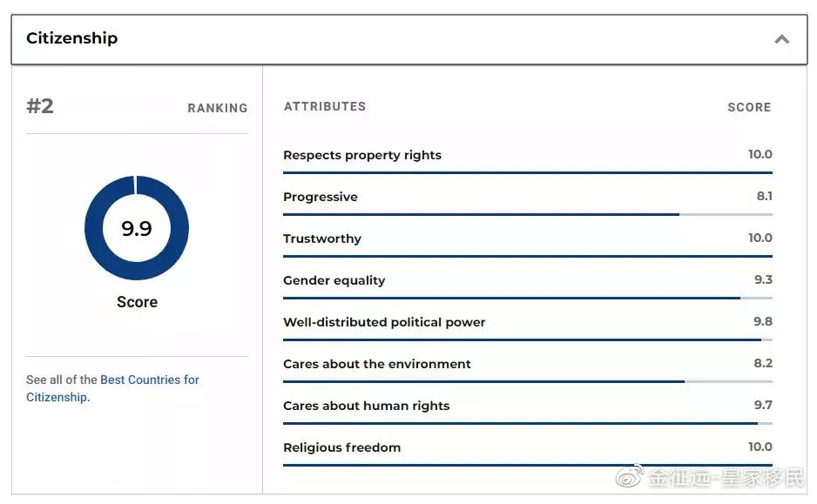The height and width of the screenshot is (504, 817).
Task: Select the Trustworthy attribute label
Action: coord(322,239)
